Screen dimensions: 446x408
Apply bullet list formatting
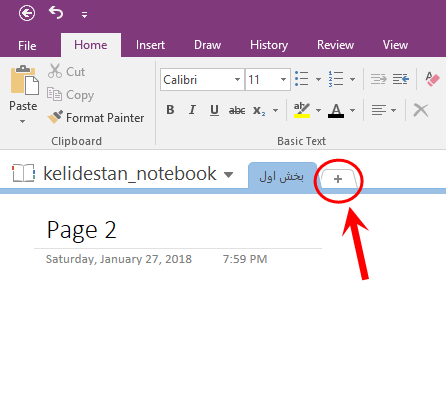[x=302, y=79]
